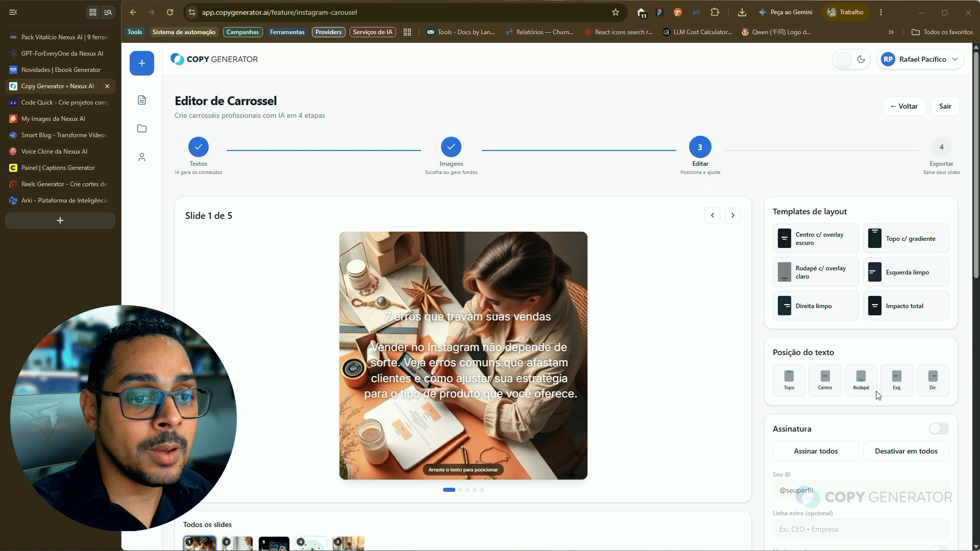Viewport: 980px width, 551px height.
Task: Expand Rafael Pacífico account dropdown
Action: (x=920, y=59)
